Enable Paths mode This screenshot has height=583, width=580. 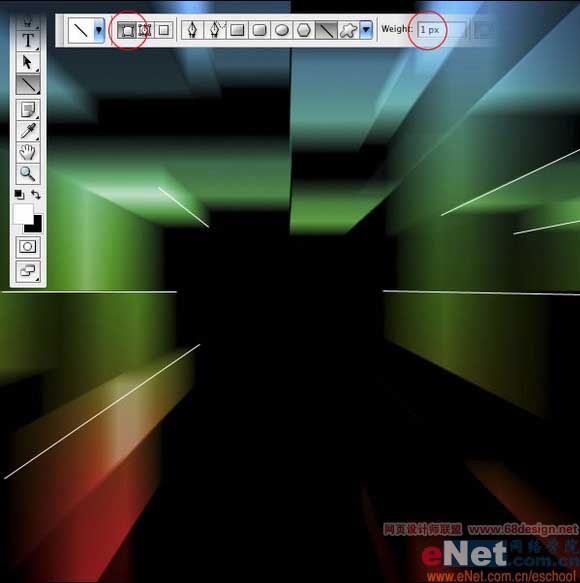[x=145, y=30]
